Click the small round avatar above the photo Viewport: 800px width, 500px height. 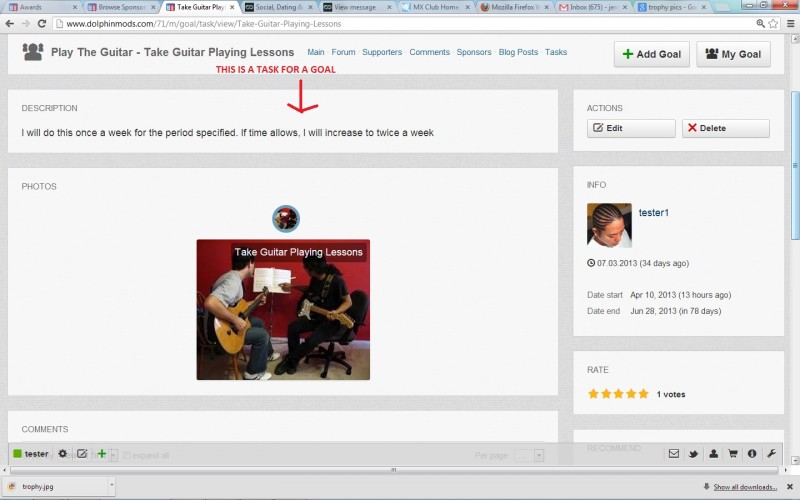click(x=286, y=219)
